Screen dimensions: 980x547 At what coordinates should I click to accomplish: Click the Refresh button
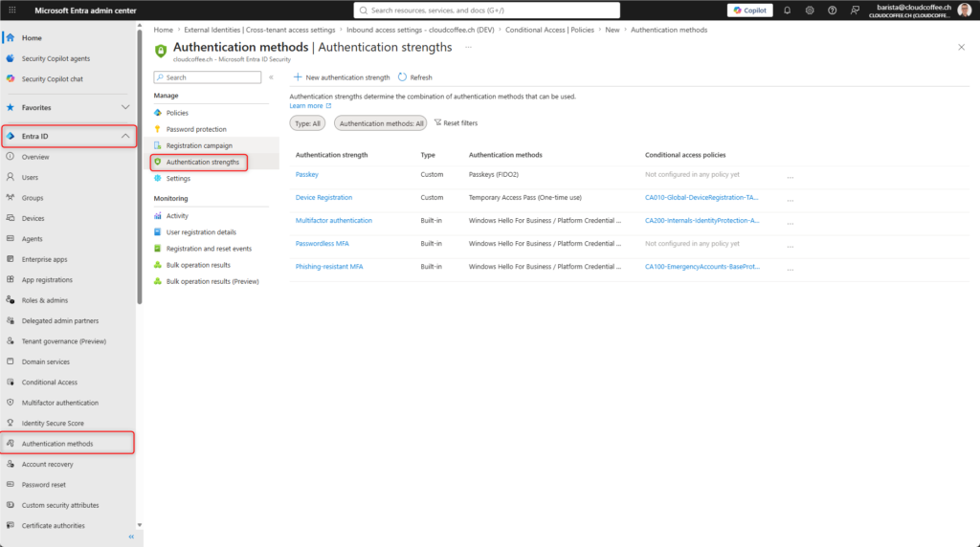pos(415,77)
